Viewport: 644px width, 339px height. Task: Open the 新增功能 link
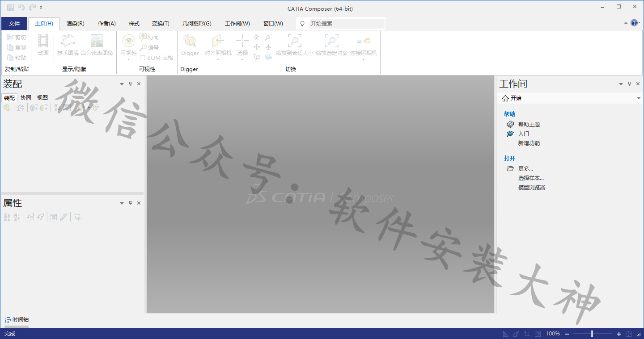click(x=529, y=143)
